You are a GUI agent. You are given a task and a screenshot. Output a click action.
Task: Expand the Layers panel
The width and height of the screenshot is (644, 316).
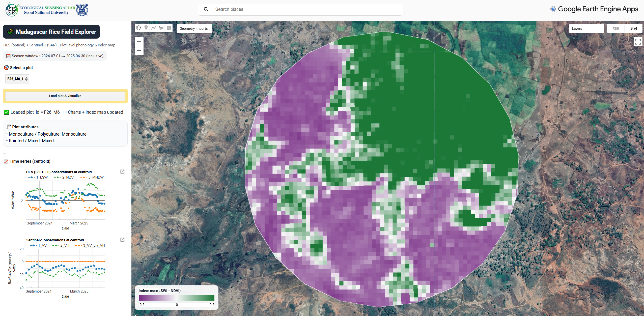click(x=586, y=28)
